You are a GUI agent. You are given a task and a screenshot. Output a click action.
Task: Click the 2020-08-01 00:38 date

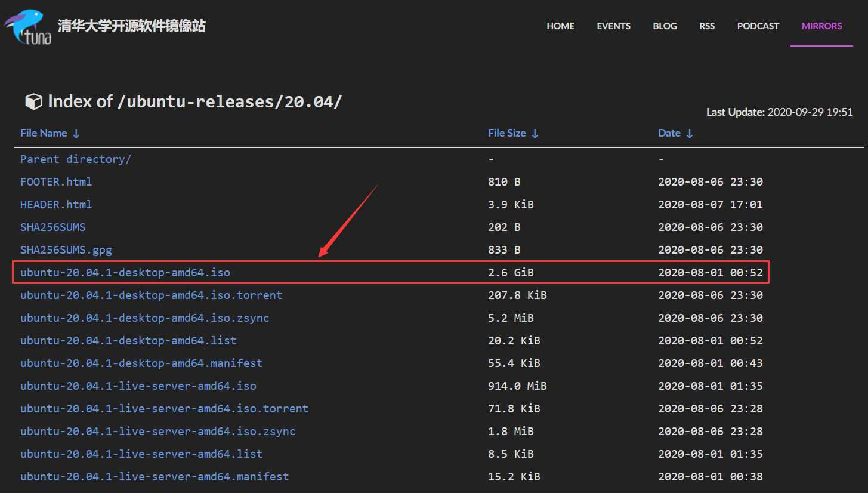pyautogui.click(x=711, y=477)
